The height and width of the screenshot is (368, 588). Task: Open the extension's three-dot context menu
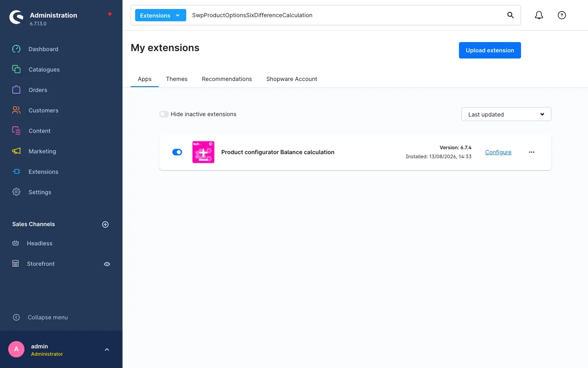tap(532, 152)
